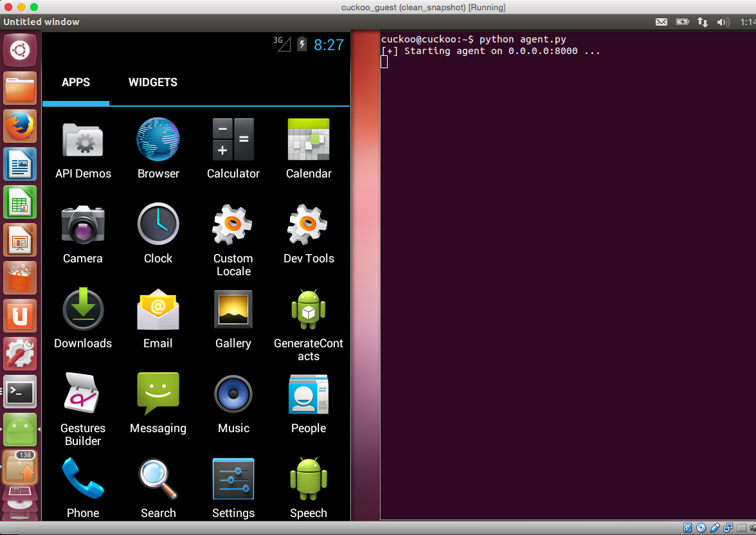Open Ubuntu Dash home launcher
This screenshot has width=756, height=535.
[20, 50]
